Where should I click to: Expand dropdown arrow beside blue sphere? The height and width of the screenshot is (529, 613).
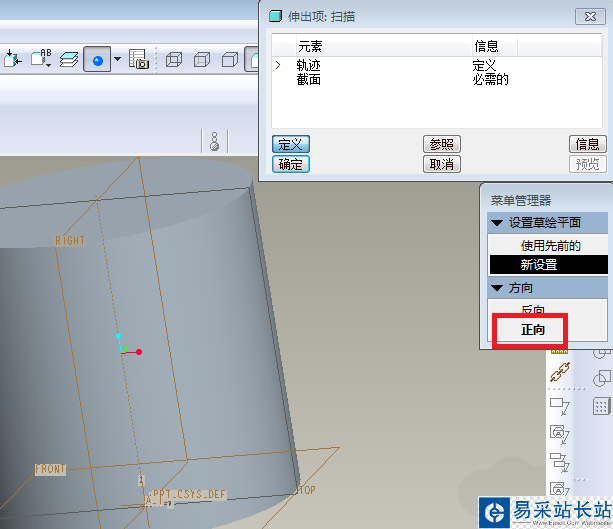(x=117, y=59)
